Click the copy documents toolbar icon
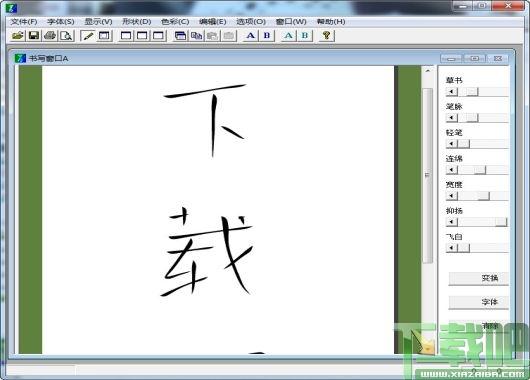Screen dimensions: 530x380 tap(196, 35)
